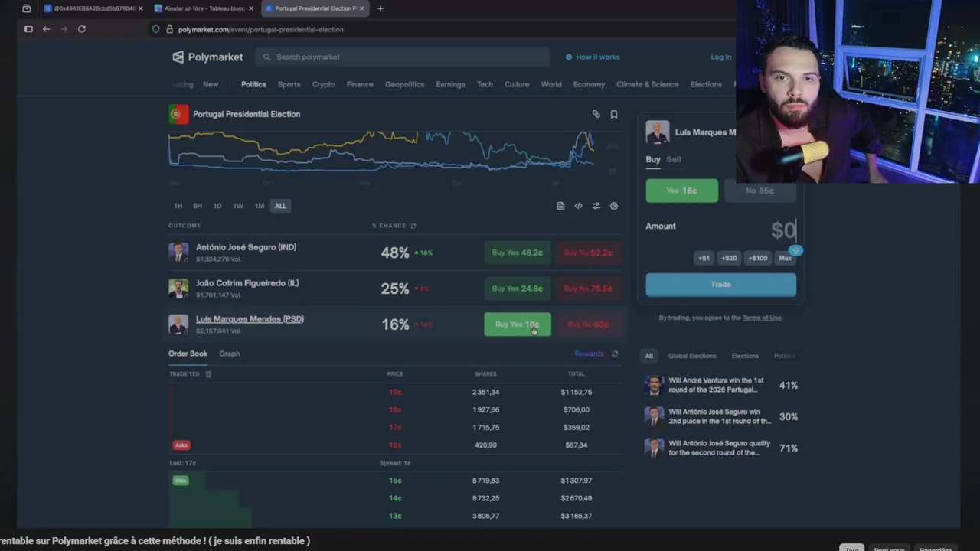Select the 1W chart range
Screen dimensions: 980x551
click(x=238, y=206)
